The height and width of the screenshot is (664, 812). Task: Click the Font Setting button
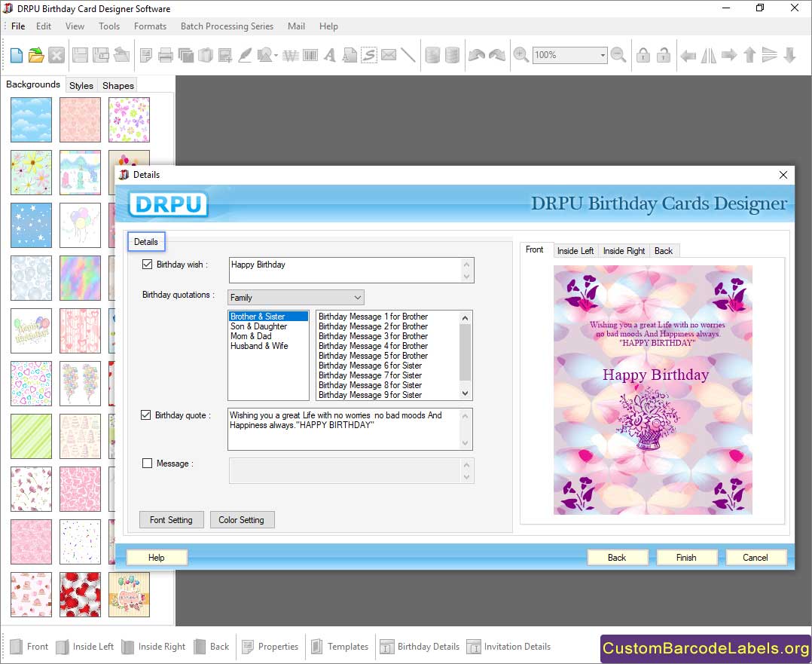click(172, 520)
